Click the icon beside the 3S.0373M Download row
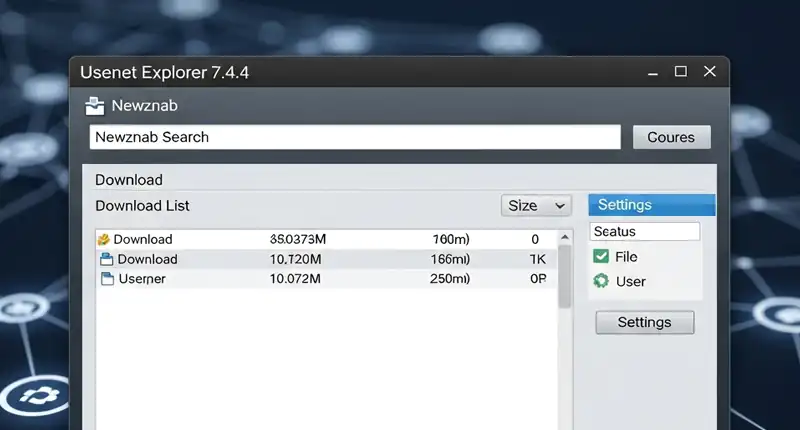This screenshot has height=430, width=800. coord(104,239)
